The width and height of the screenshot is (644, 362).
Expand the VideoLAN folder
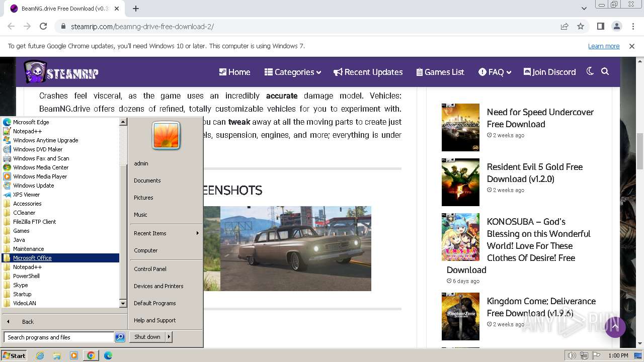[60, 303]
